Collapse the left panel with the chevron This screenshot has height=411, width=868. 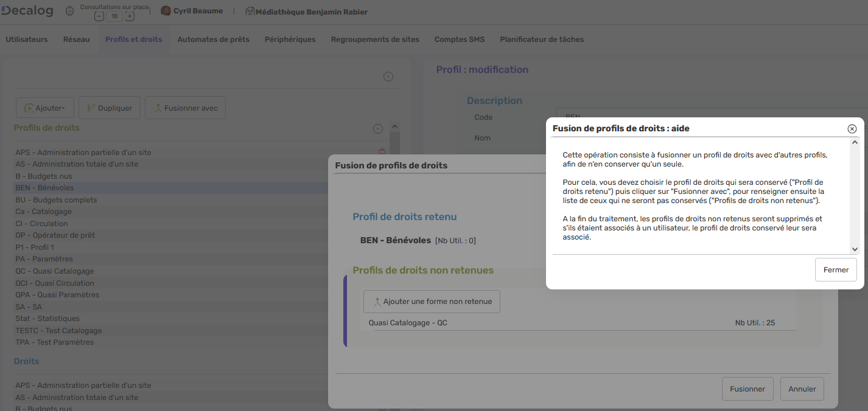point(388,76)
